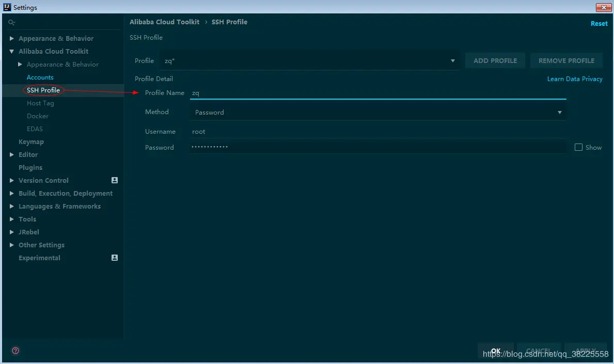Click the project-level icon beside Version Control
614x364 pixels.
(x=114, y=180)
